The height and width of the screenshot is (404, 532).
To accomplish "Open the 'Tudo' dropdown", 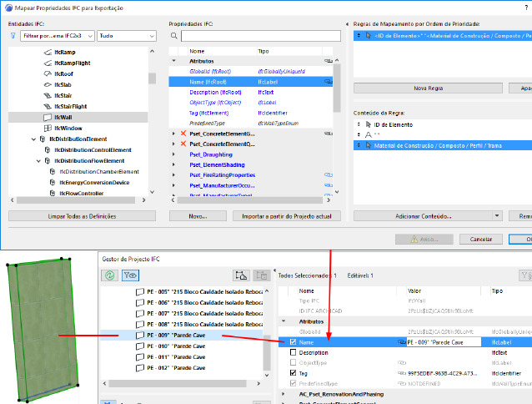I will pos(127,36).
